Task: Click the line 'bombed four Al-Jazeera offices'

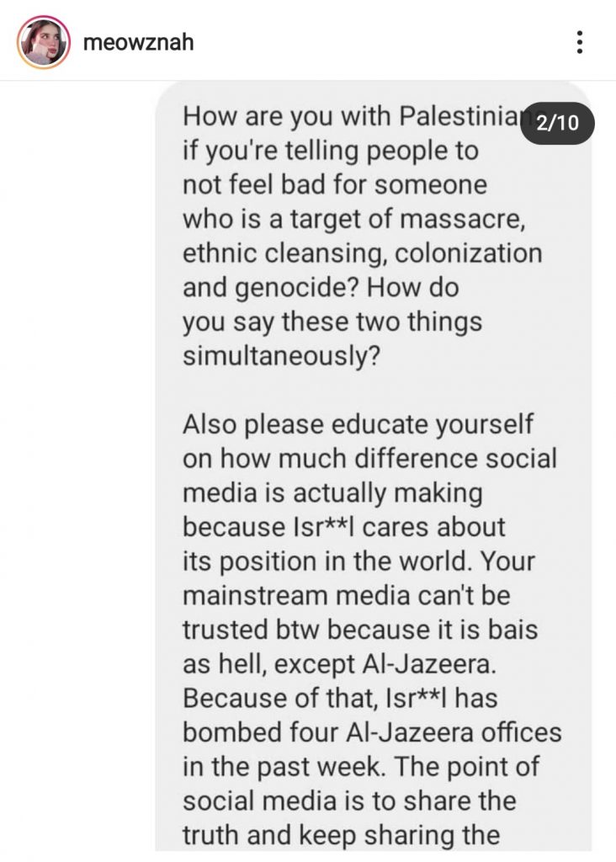Action: point(372,732)
